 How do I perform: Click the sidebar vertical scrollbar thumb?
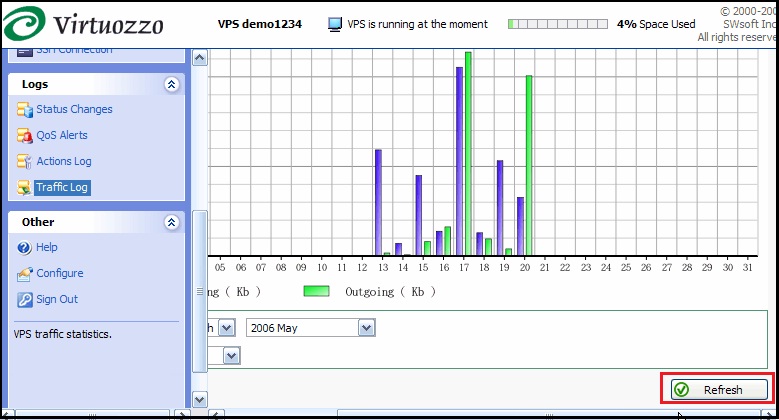pyautogui.click(x=200, y=291)
